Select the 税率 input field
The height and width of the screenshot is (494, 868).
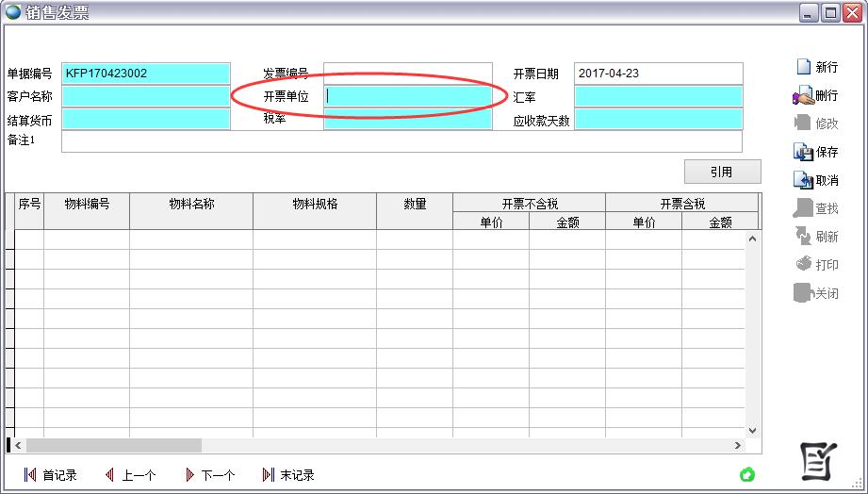tap(407, 120)
